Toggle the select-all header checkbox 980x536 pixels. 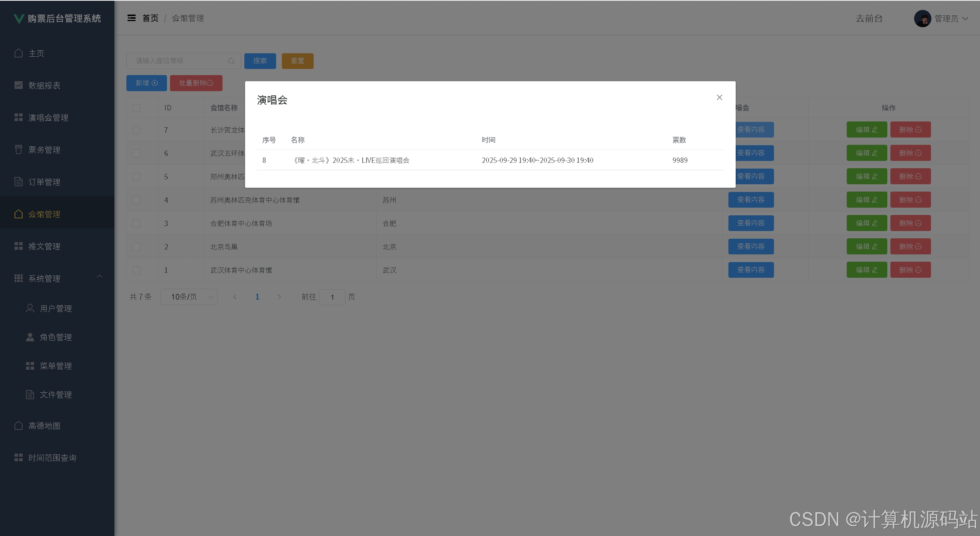pos(136,108)
